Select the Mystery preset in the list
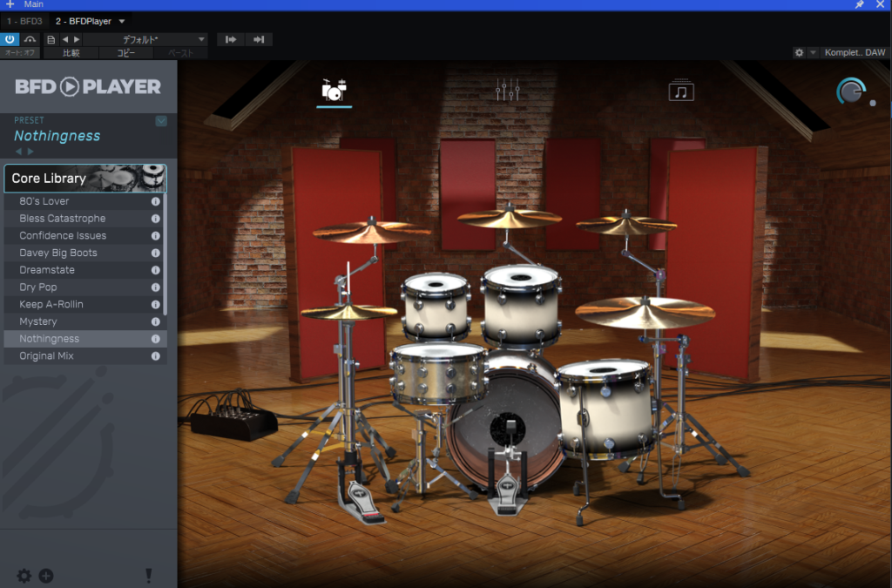Viewport: 892px width, 588px height. tap(38, 321)
